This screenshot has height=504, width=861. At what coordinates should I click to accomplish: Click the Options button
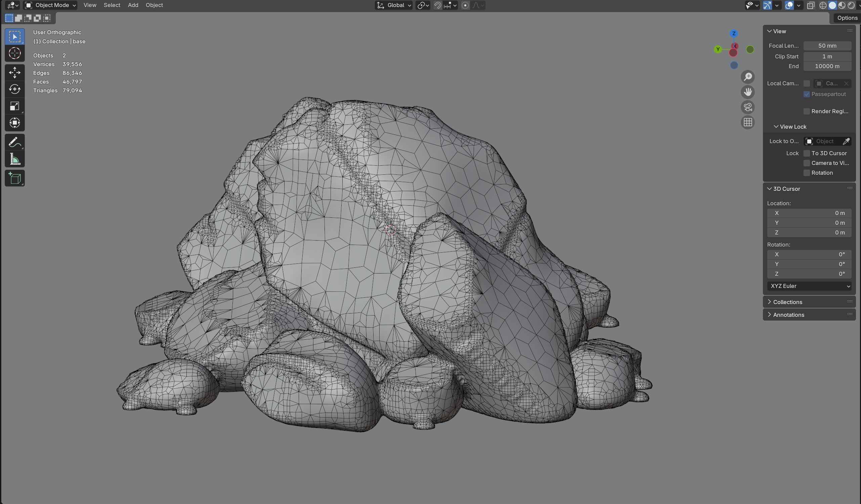click(x=847, y=18)
